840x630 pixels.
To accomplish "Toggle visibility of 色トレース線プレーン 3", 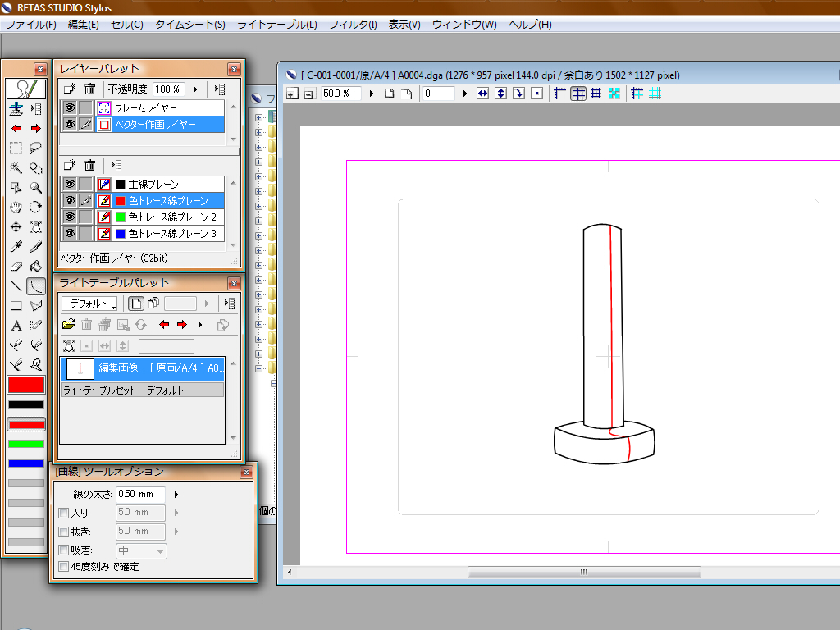I will [x=70, y=234].
